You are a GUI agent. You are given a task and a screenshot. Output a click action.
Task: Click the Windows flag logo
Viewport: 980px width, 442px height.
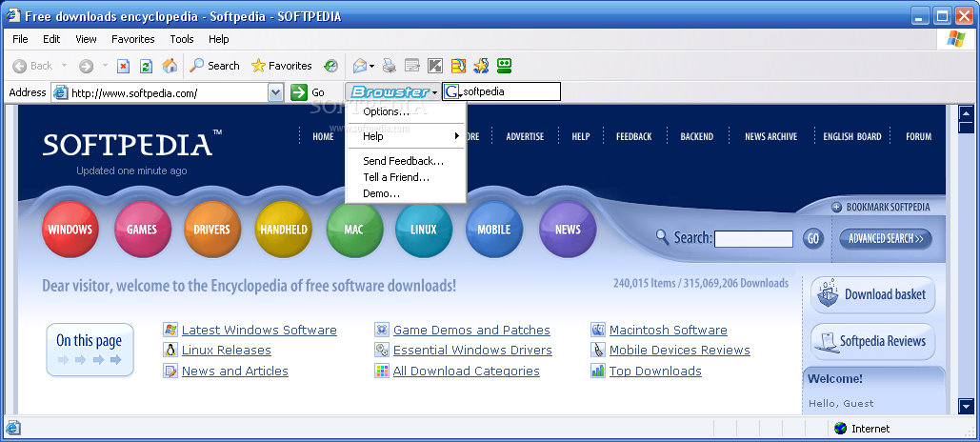(x=956, y=39)
